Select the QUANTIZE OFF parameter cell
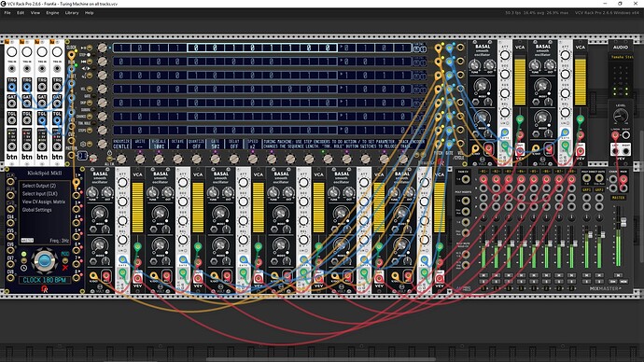 pos(196,144)
